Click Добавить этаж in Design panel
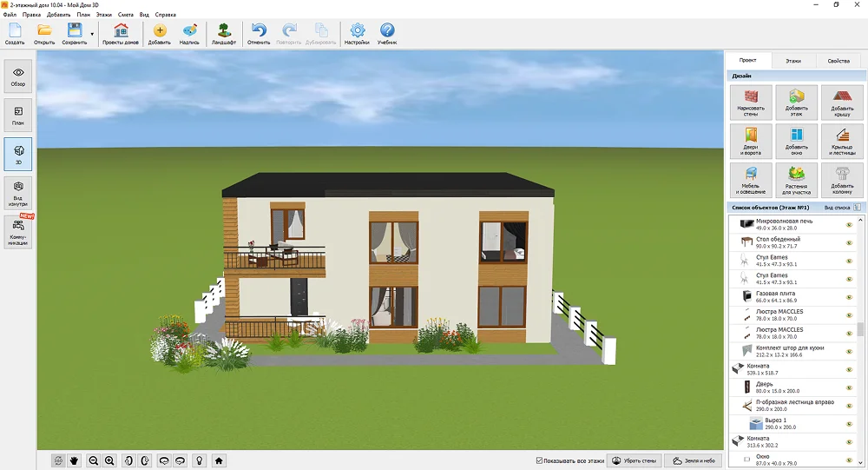Image resolution: width=868 pixels, height=470 pixels. click(796, 103)
